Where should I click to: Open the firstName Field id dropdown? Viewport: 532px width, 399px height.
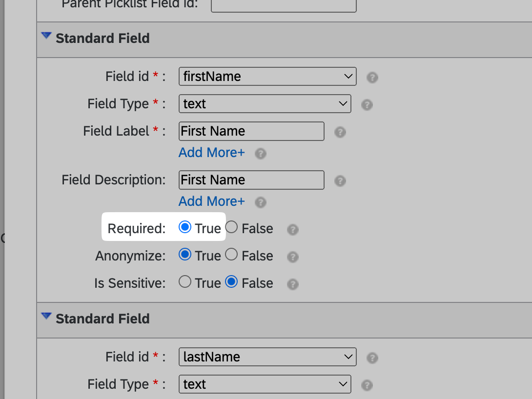267,77
